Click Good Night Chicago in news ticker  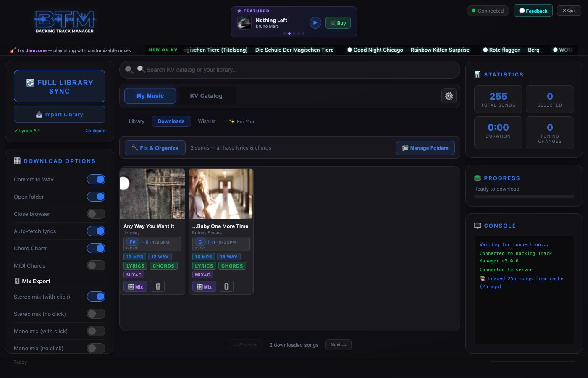coord(408,50)
